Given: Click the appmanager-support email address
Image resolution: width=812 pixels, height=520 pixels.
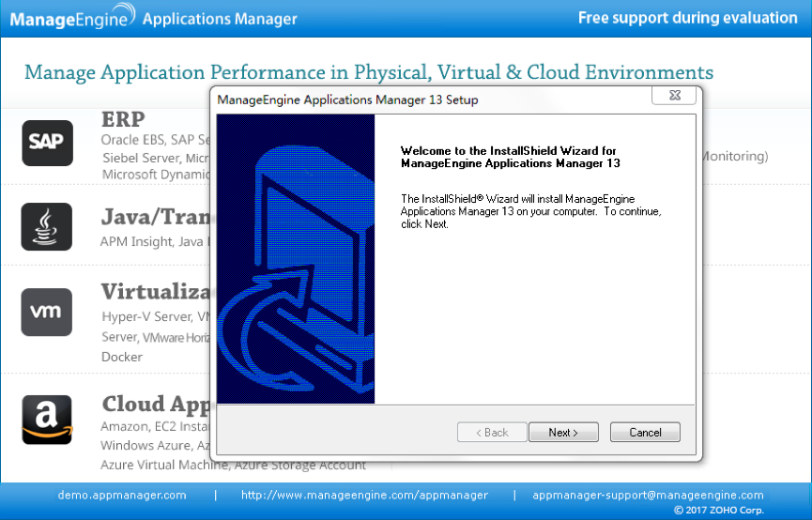Looking at the screenshot, I should (x=648, y=496).
